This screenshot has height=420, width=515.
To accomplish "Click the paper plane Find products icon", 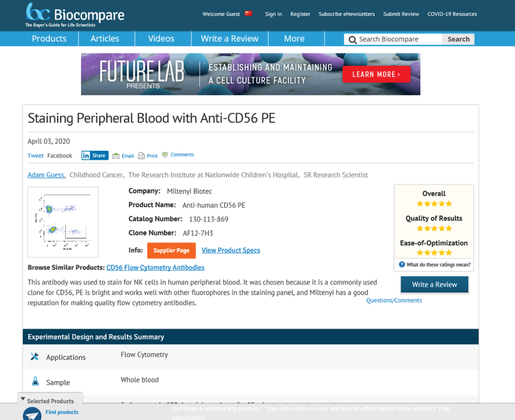I will (32, 413).
